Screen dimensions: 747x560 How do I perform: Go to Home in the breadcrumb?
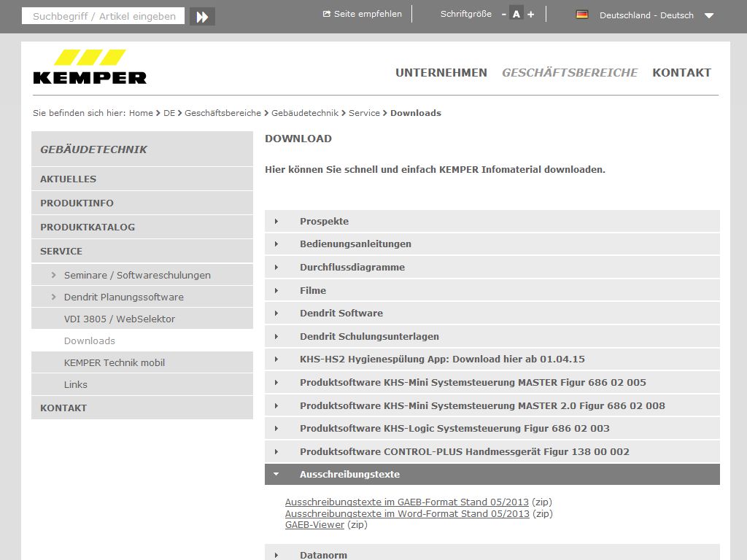(x=141, y=113)
